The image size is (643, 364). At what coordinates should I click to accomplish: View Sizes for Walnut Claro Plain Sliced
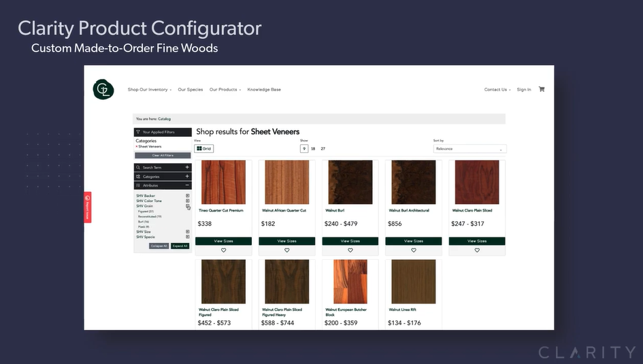pos(477,241)
